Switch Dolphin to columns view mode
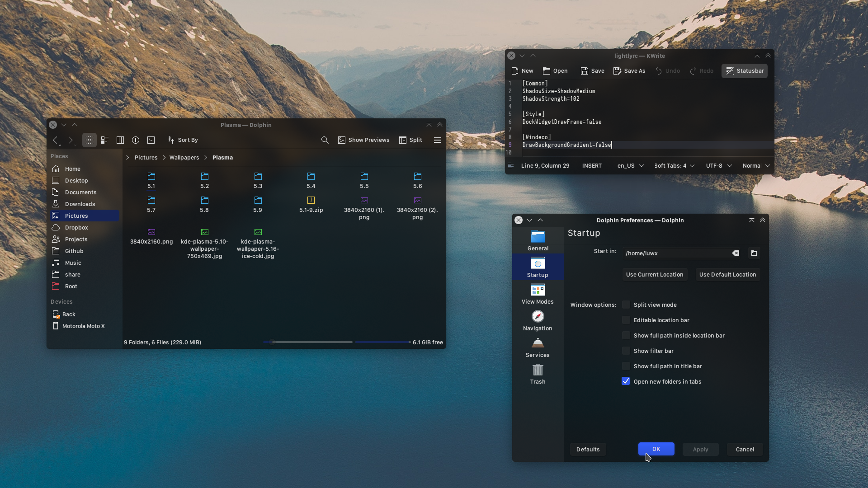Screen dimensions: 868x488 pos(120,140)
